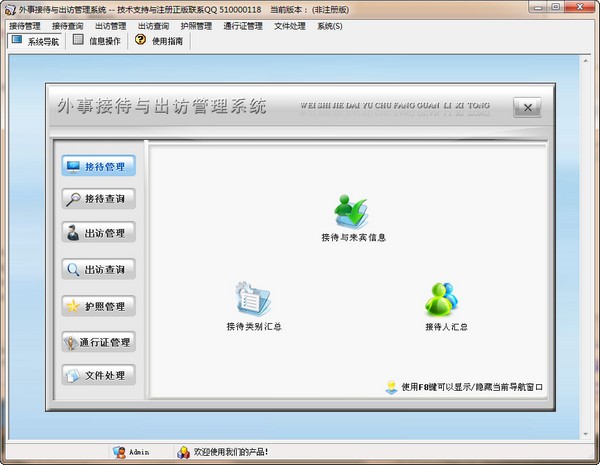The image size is (600, 465).
Task: Click the Admin username text
Action: coord(139,452)
